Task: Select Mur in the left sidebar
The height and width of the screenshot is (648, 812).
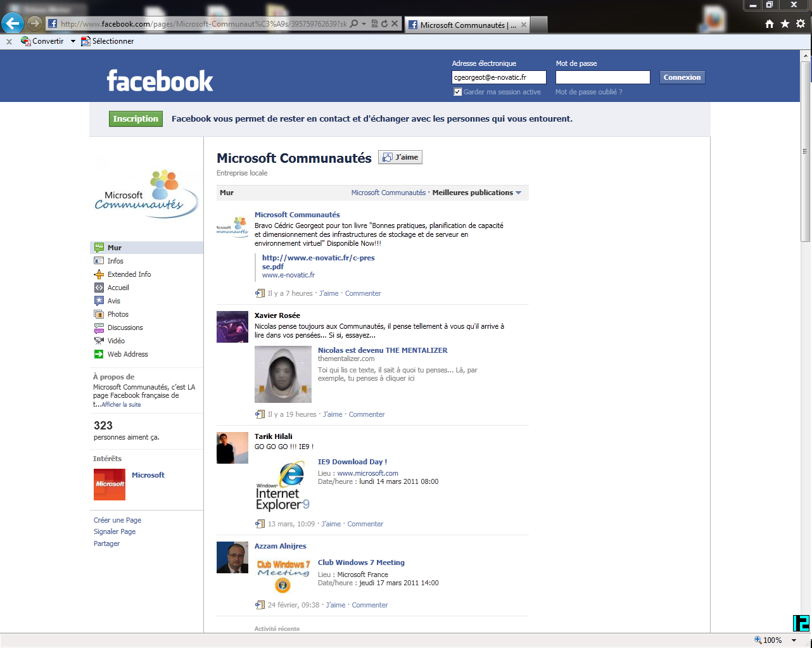Action: click(146, 248)
